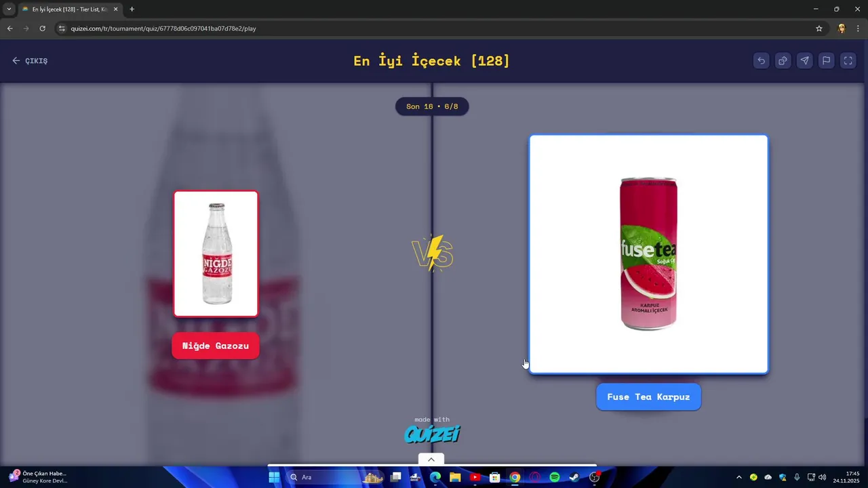
Task: Open OBS Studio from the taskbar
Action: [x=595, y=477]
